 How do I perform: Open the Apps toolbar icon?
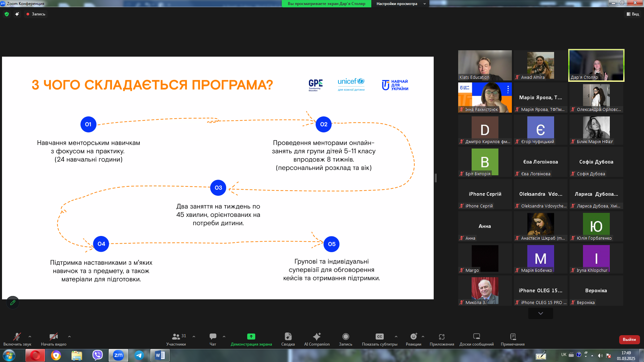pyautogui.click(x=442, y=337)
